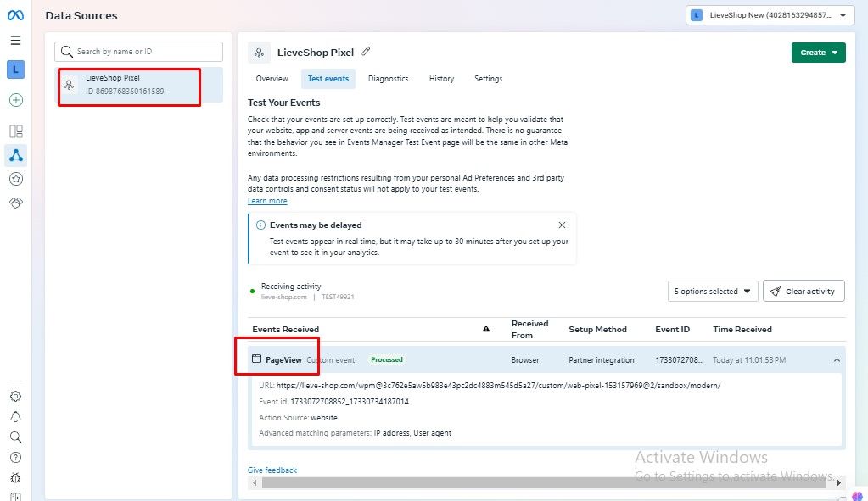Open the History tab
The height and width of the screenshot is (501, 868).
click(x=441, y=79)
